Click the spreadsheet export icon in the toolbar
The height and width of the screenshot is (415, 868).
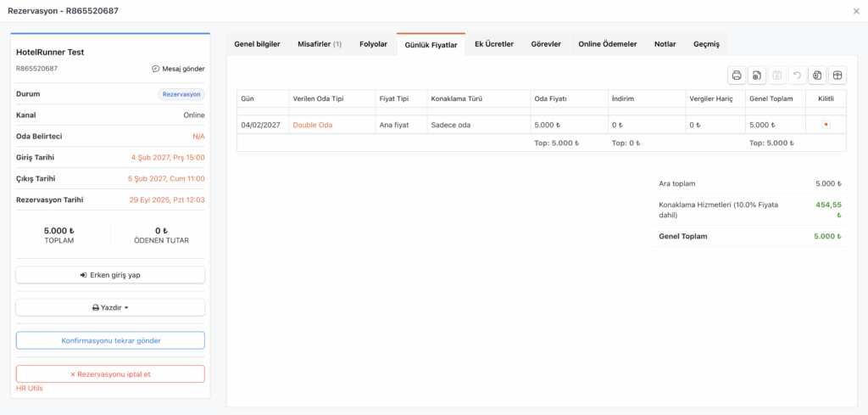point(757,76)
